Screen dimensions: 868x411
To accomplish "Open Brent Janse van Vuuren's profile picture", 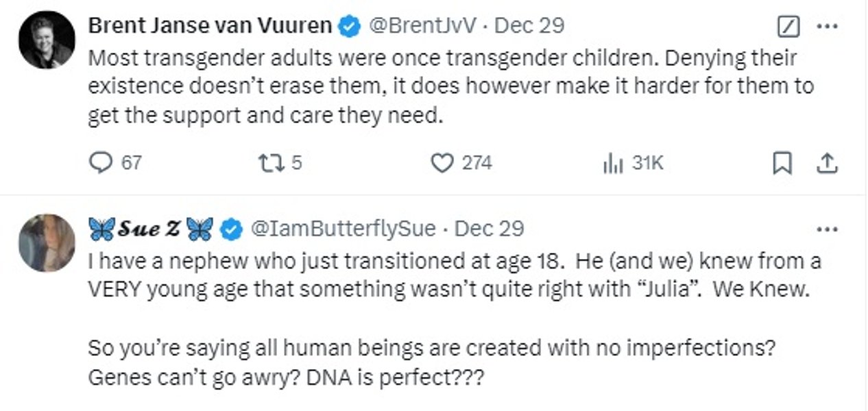I will coord(47,39).
